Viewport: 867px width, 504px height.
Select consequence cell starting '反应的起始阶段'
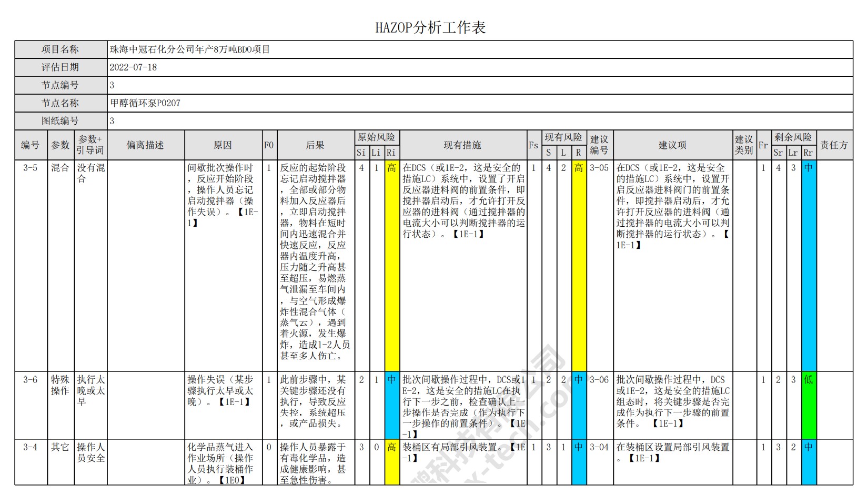(x=316, y=266)
